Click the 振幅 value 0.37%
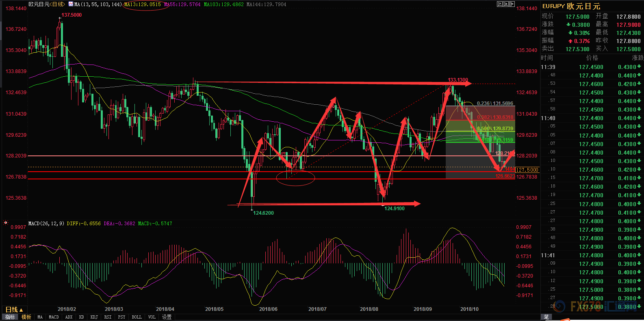 582,41
